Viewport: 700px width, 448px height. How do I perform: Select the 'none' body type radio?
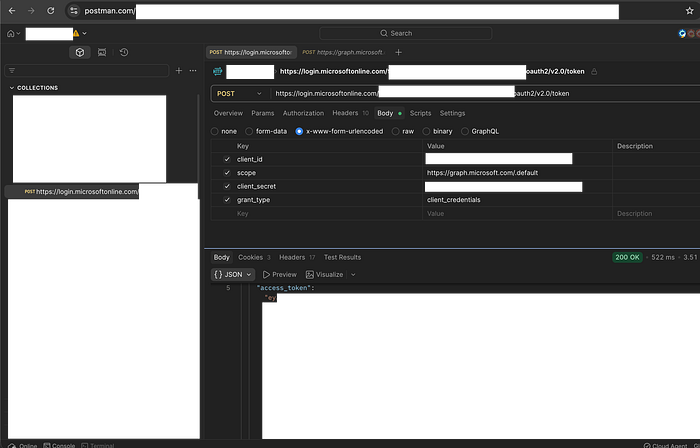tap(215, 131)
